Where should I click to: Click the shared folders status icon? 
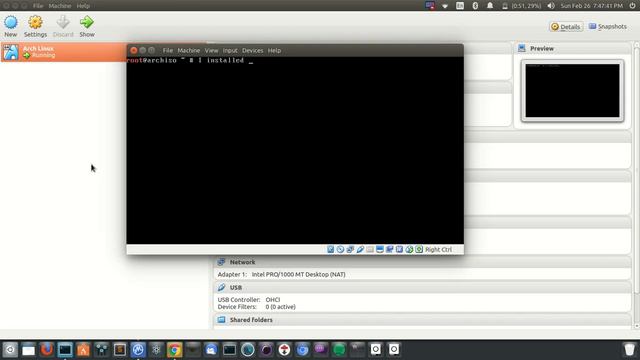(370, 249)
